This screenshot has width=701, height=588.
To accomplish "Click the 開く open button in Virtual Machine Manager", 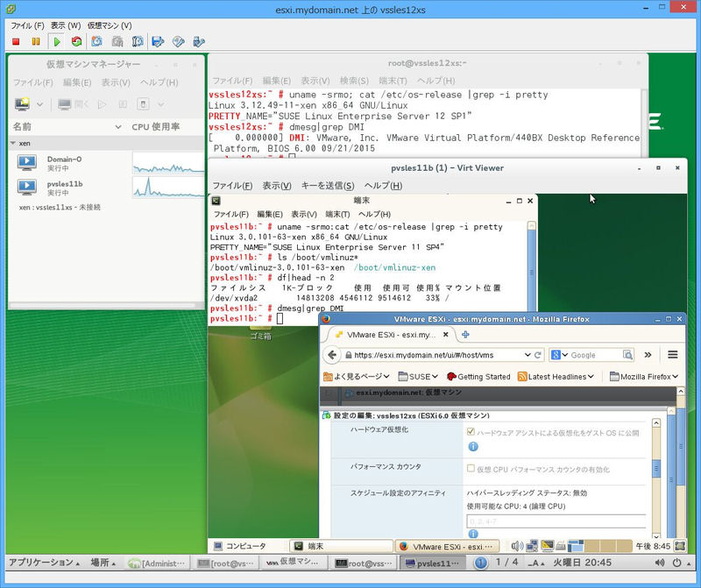I will (x=74, y=104).
